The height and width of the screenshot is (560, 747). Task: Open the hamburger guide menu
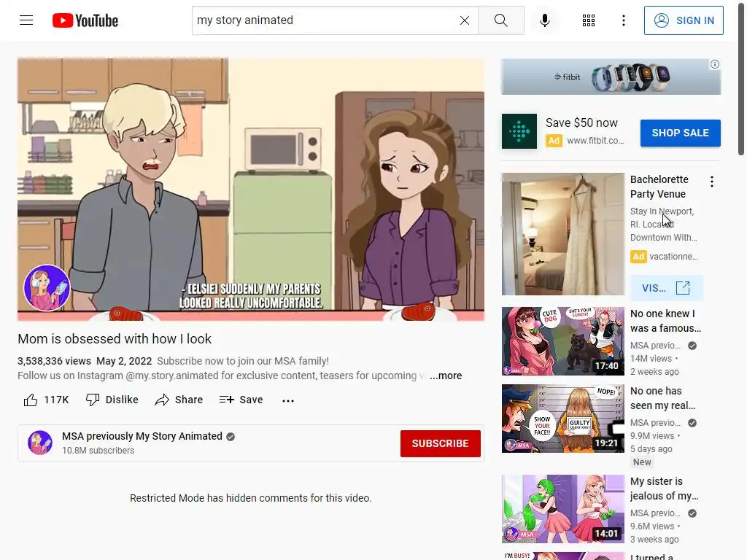coord(26,20)
